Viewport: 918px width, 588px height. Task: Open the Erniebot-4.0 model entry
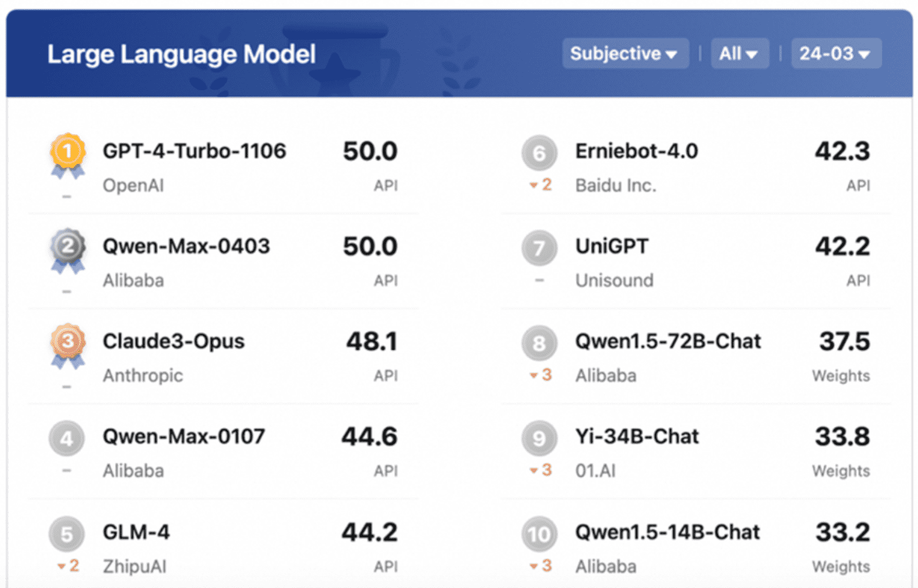pyautogui.click(x=636, y=151)
